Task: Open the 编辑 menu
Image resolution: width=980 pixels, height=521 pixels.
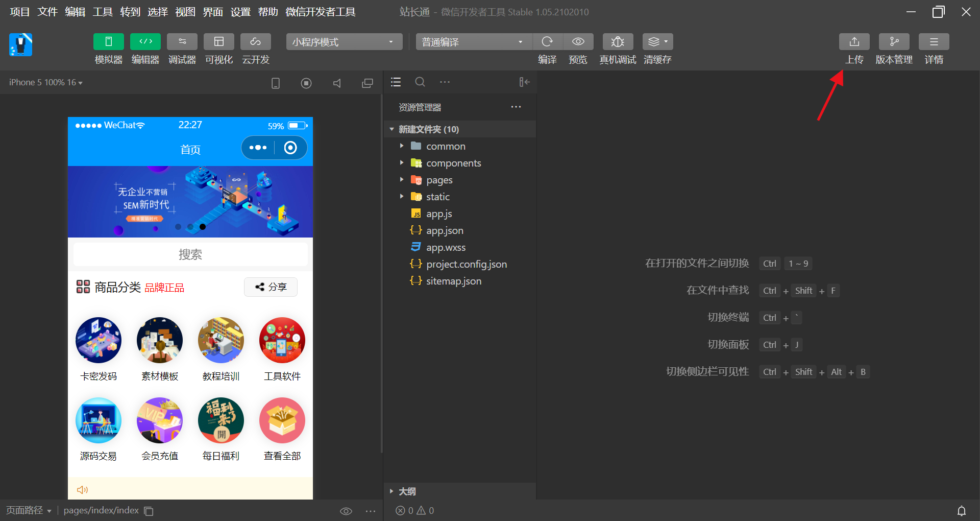Action: coord(75,12)
